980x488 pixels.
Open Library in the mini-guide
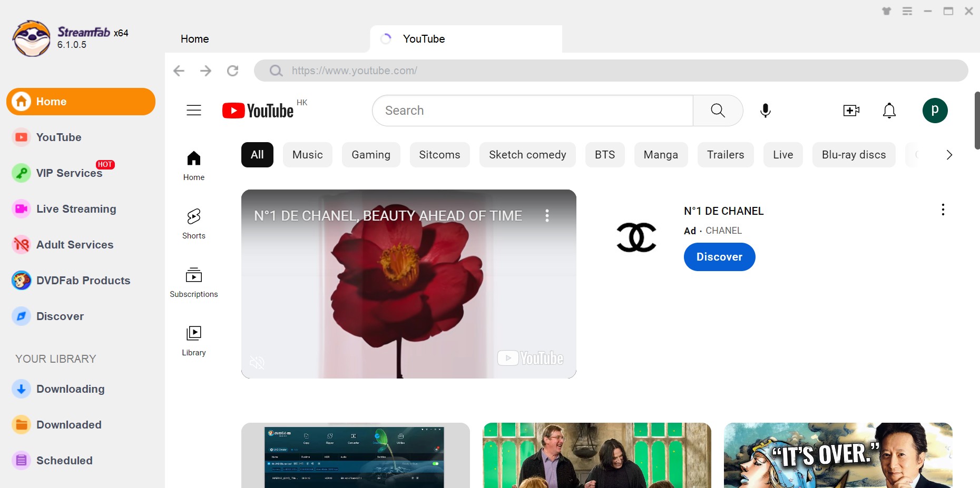click(x=194, y=341)
